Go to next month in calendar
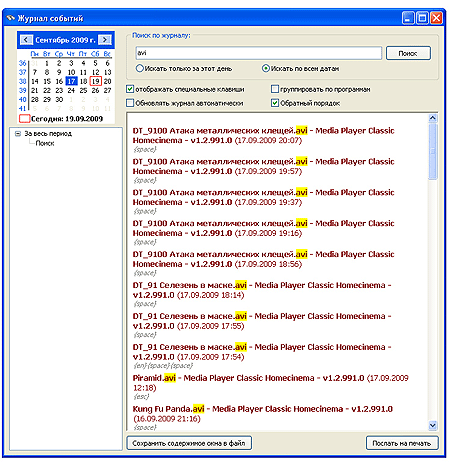 coord(105,40)
